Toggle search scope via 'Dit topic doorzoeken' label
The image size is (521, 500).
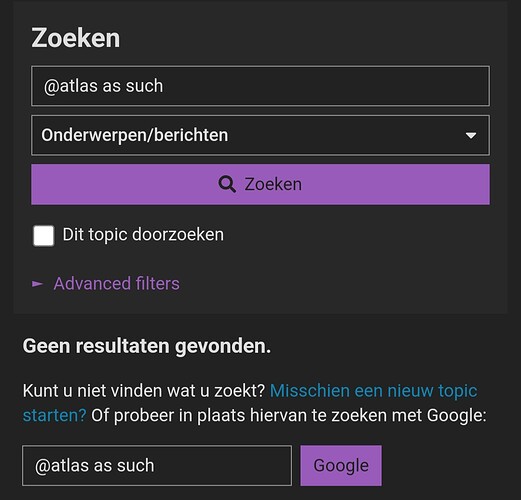[143, 235]
